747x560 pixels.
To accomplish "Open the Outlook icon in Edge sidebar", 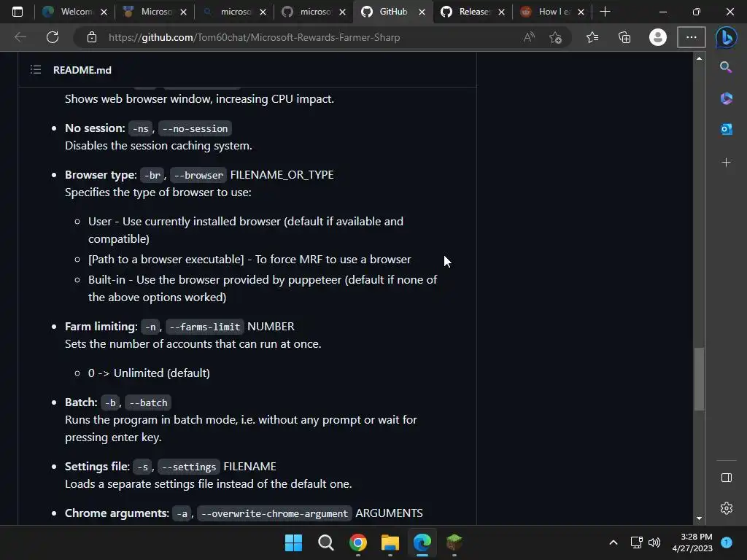I will [726, 128].
